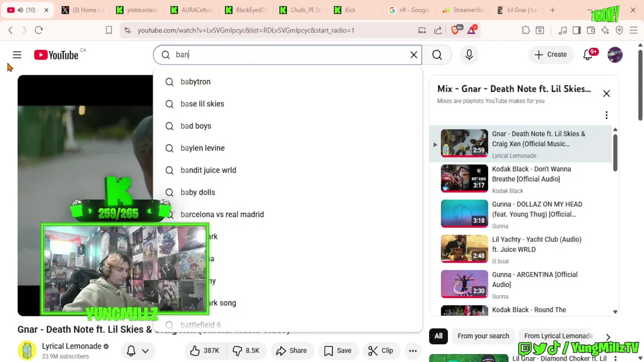Toggle the browser sidebar panel
This screenshot has height=362, width=644.
click(577, 30)
